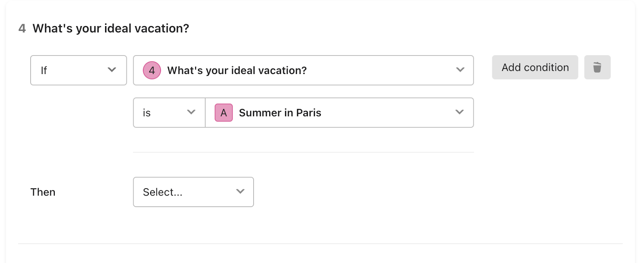Click the chevron in the Select... box
This screenshot has height=263, width=644.
[240, 191]
